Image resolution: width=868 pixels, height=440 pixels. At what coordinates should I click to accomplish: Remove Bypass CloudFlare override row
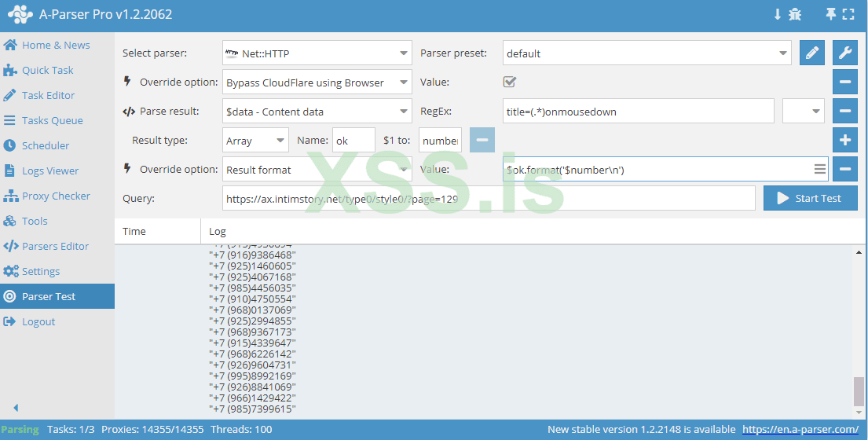pos(844,82)
